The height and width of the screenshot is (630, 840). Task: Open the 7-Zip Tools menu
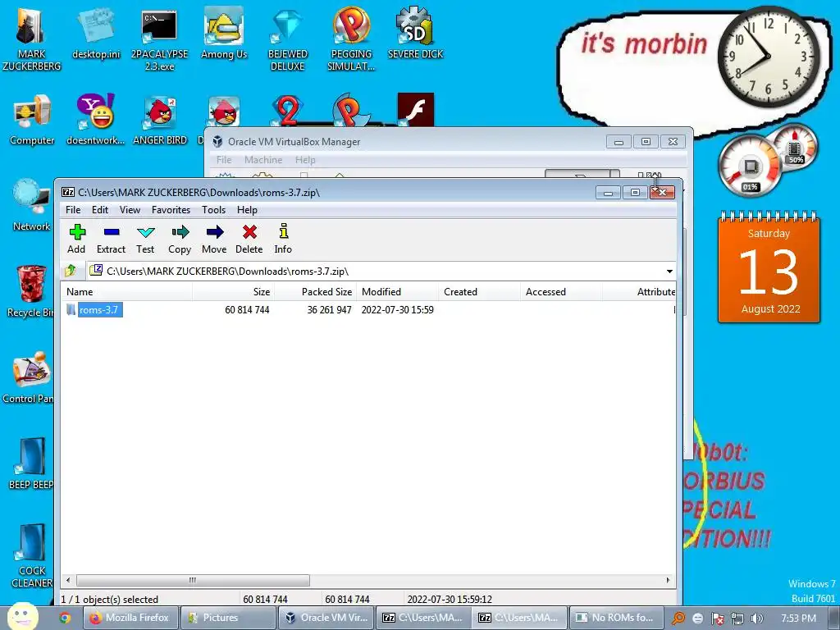[213, 210]
